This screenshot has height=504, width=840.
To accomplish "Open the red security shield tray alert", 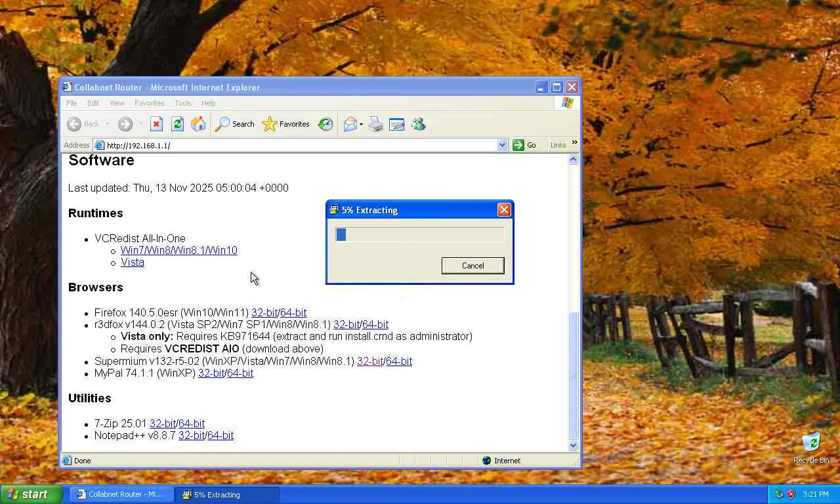I will 791,494.
